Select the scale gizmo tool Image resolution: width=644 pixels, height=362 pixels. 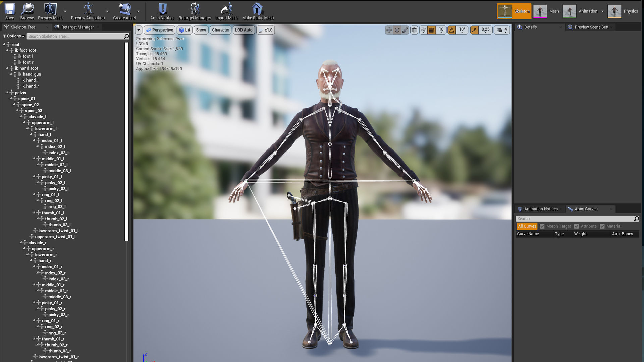click(405, 30)
